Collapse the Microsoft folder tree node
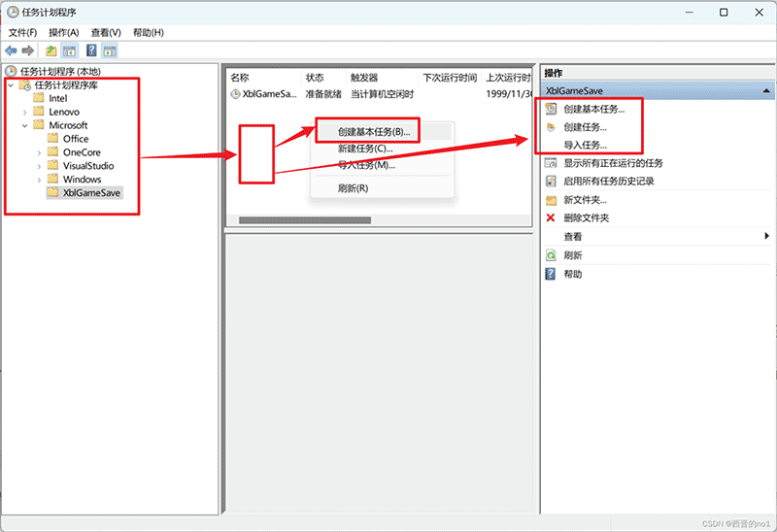The image size is (777, 532). click(25, 125)
